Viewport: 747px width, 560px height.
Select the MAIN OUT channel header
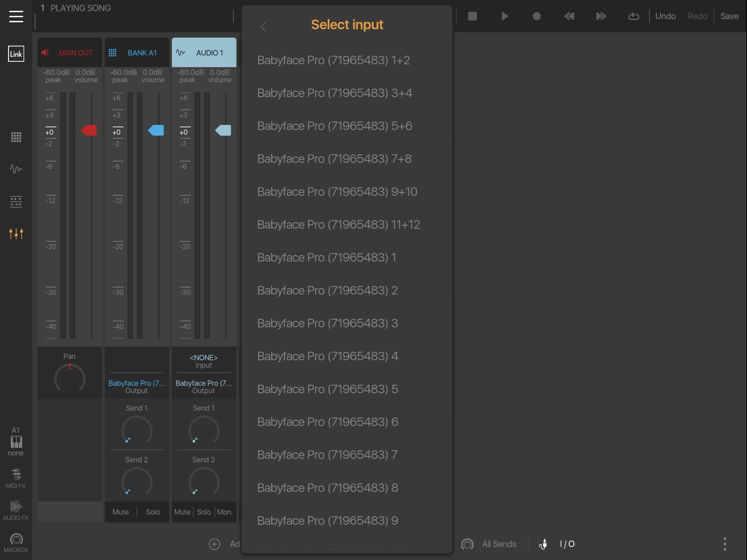click(x=70, y=52)
